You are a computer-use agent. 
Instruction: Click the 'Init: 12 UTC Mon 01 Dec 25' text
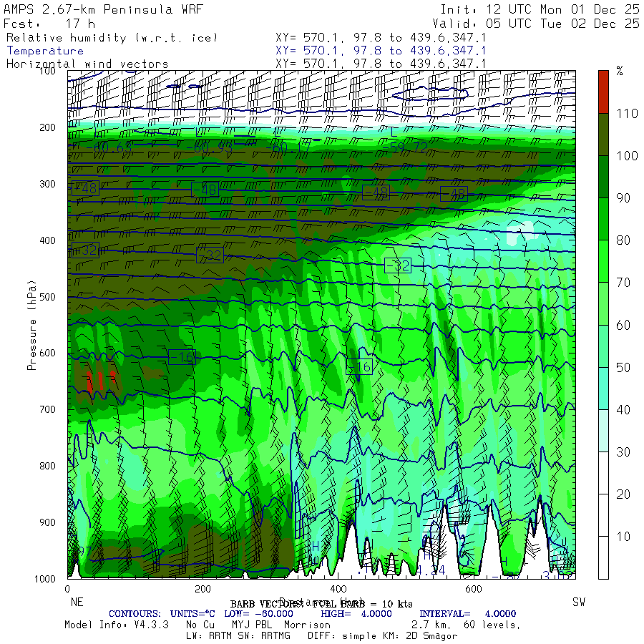click(540, 9)
